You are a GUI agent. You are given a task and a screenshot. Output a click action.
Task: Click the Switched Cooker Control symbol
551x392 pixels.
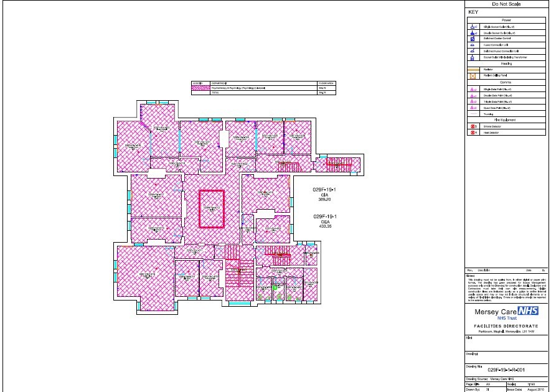(x=471, y=39)
